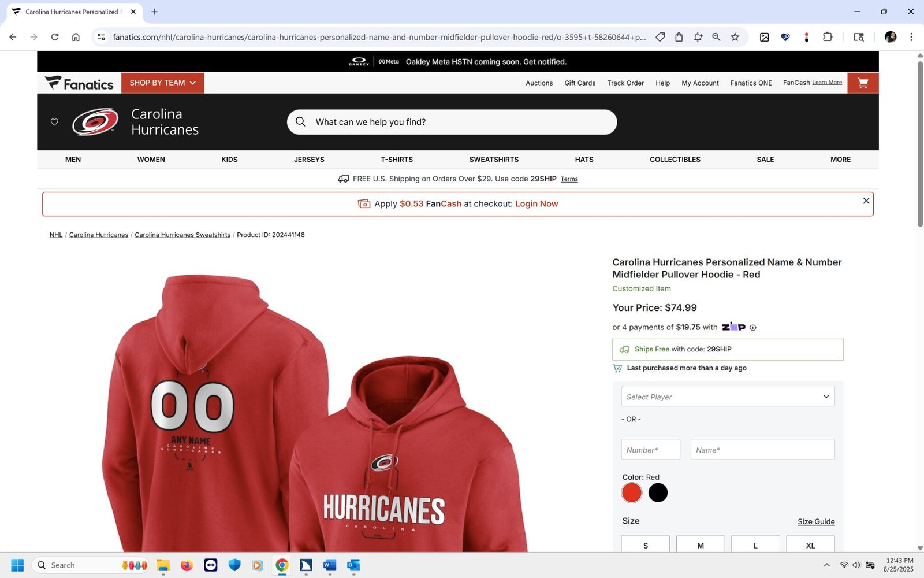Favorite the Carolina Hurricanes team with heart icon
The width and height of the screenshot is (924, 578).
click(54, 122)
